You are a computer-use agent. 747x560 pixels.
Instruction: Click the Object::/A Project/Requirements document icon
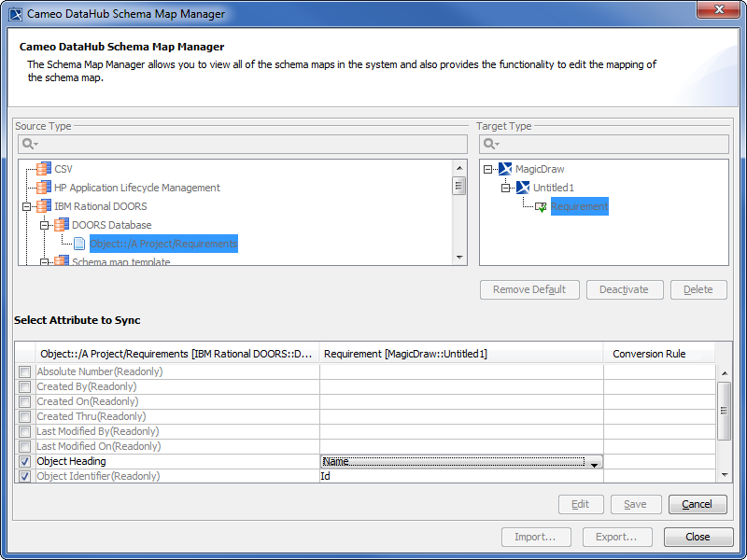[x=79, y=244]
